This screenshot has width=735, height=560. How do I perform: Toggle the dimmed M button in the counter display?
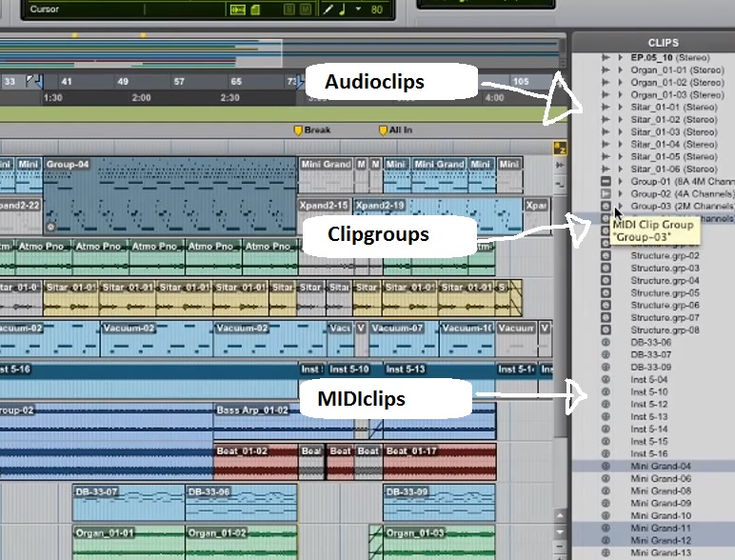click(306, 10)
